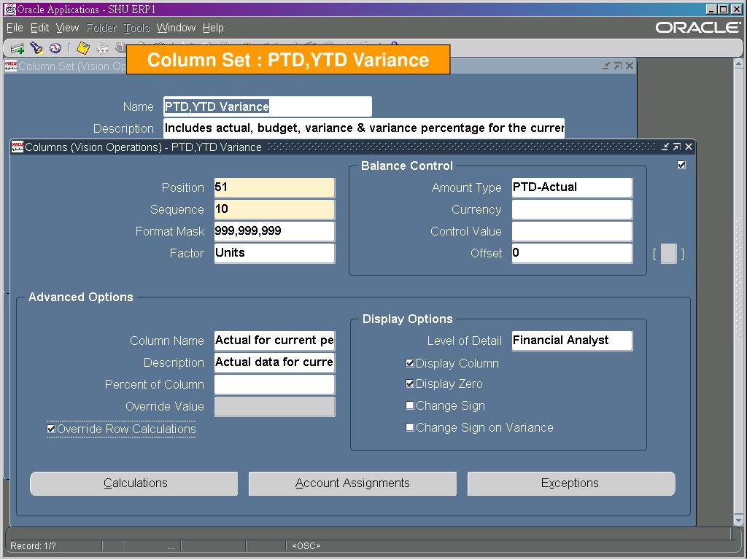The image size is (747, 560).
Task: Click the 'Record: 1/?' status text
Action: (x=34, y=545)
